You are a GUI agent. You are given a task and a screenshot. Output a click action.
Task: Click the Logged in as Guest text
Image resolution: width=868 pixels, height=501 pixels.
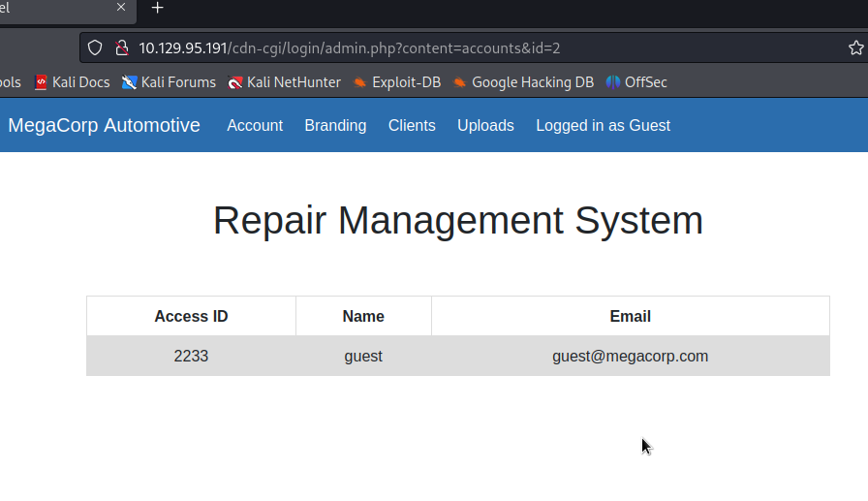(x=603, y=125)
